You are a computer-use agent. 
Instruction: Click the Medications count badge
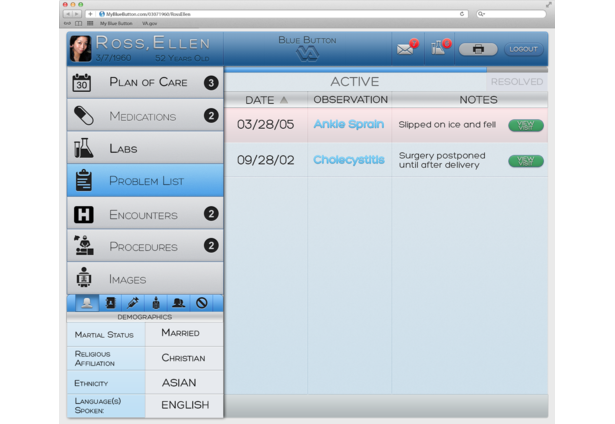pos(211,116)
